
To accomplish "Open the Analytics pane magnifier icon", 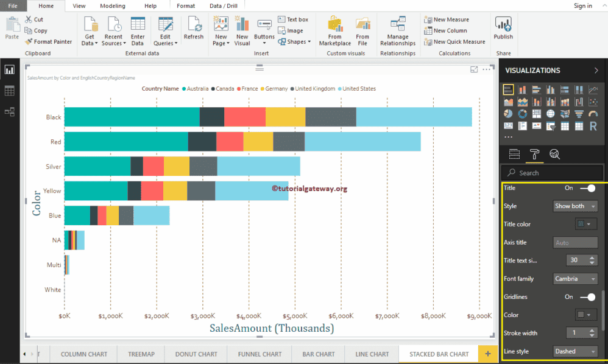I will click(554, 154).
